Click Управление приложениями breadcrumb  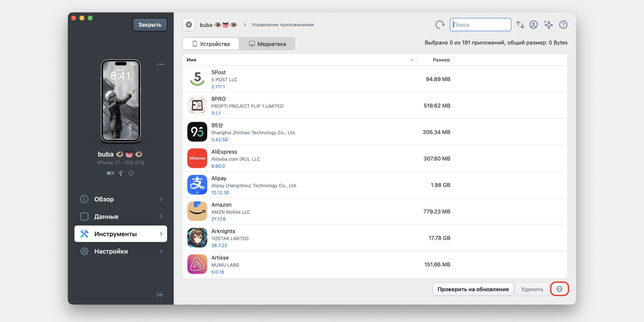283,25
